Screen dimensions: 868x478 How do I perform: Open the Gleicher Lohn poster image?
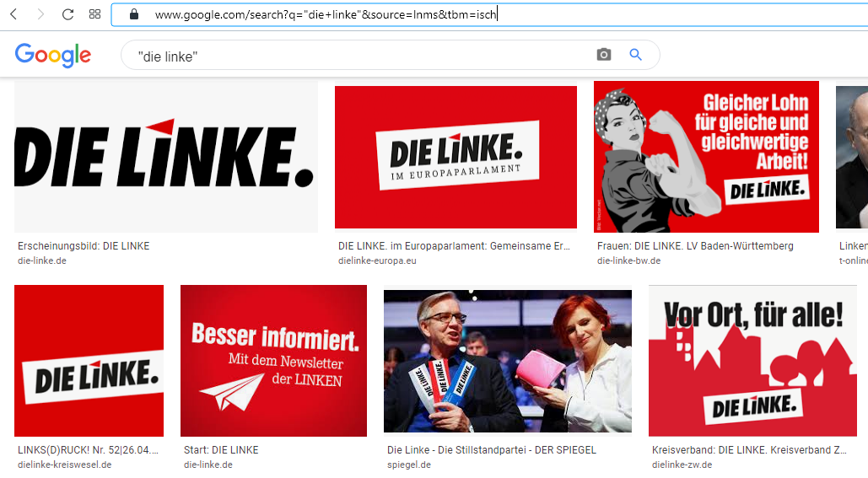[706, 157]
